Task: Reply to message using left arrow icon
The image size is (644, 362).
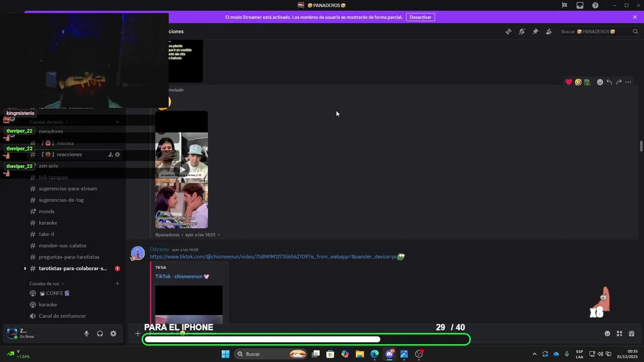Action: point(609,82)
